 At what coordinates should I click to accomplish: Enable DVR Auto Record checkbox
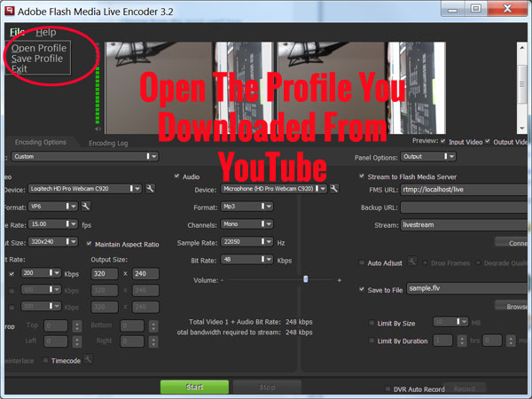(387, 388)
